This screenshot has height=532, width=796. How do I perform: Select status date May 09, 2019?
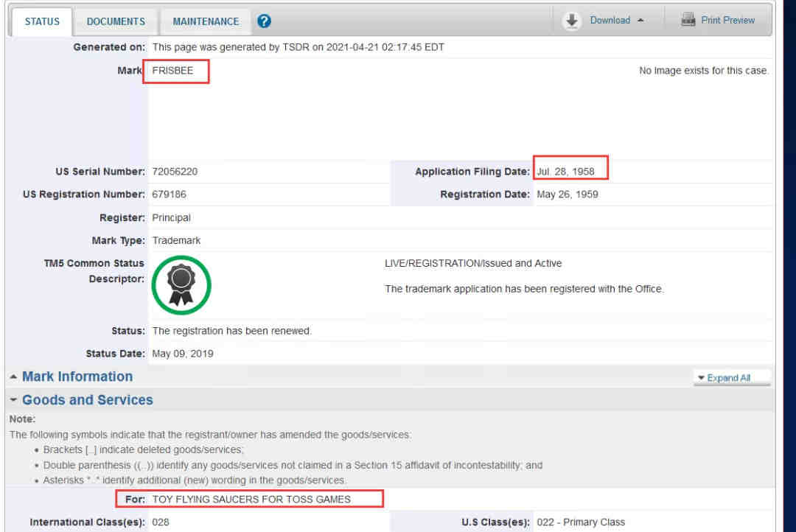[183, 354]
